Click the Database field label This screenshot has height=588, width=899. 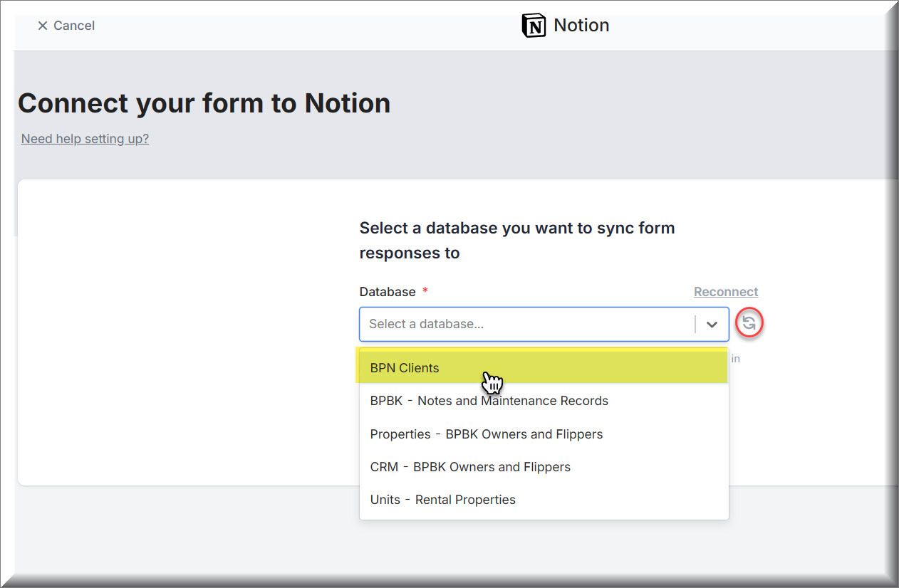pos(387,292)
